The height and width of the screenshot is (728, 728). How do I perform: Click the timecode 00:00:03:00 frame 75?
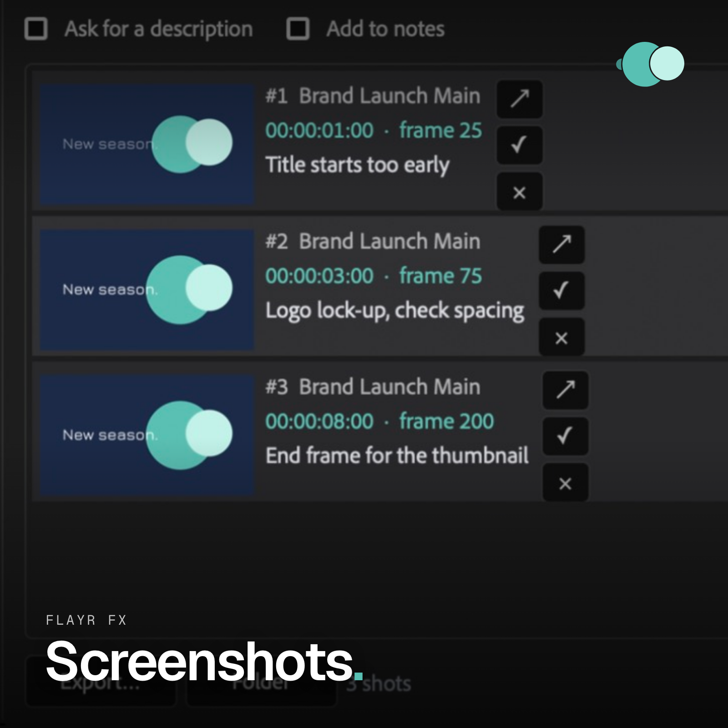coord(374,276)
